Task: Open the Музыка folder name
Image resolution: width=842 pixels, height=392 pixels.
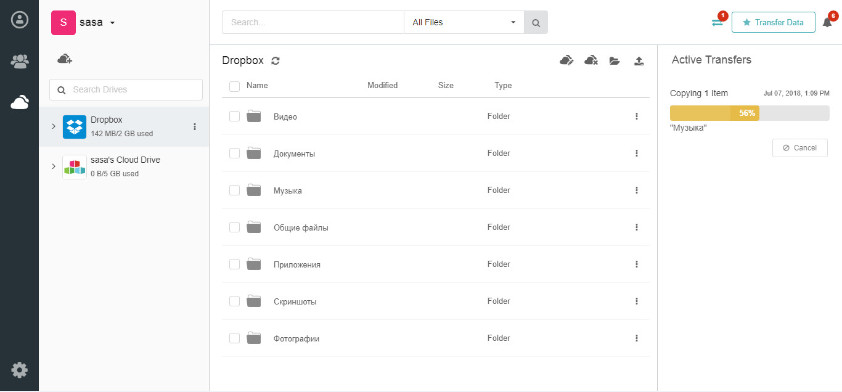Action: coord(287,191)
